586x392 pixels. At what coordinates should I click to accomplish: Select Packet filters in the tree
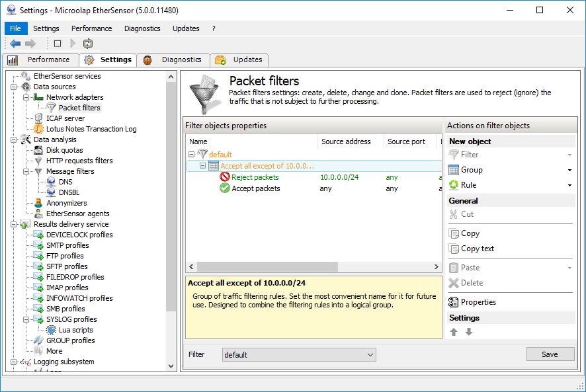pyautogui.click(x=79, y=108)
